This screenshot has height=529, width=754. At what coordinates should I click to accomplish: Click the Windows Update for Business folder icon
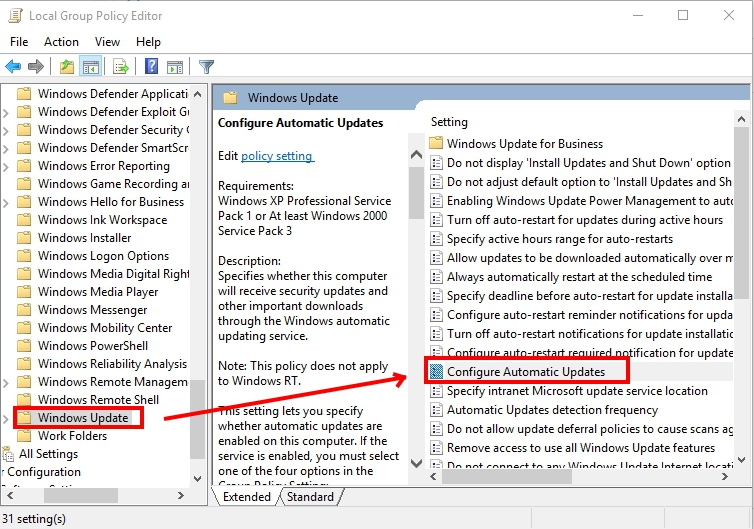tap(436, 143)
